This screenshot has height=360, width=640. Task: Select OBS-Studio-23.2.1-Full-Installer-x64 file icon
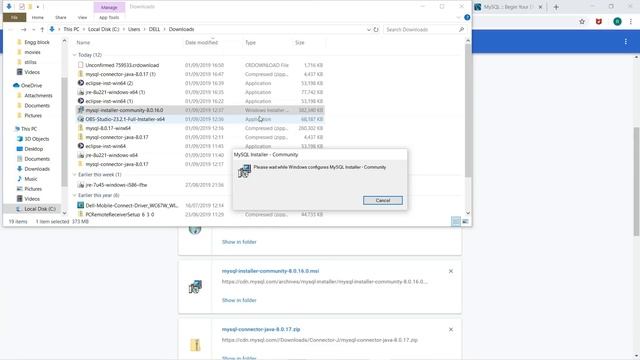coord(80,119)
